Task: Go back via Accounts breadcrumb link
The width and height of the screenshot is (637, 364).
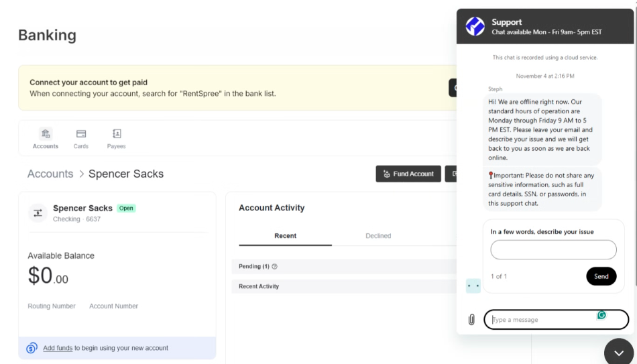Action: pyautogui.click(x=50, y=174)
